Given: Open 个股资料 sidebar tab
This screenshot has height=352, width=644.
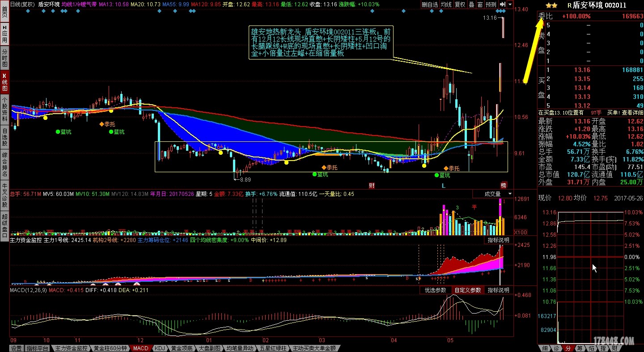Looking at the screenshot, I should (x=4, y=109).
